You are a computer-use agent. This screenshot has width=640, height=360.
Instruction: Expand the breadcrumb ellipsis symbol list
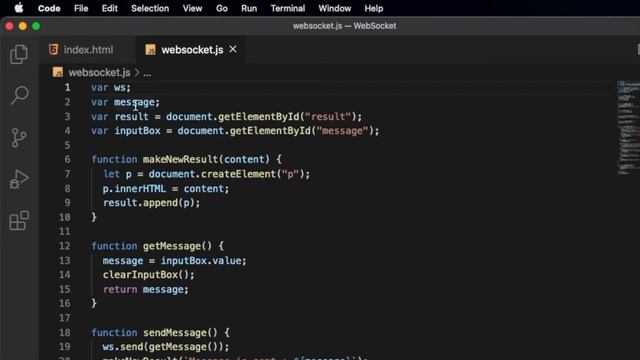click(147, 73)
